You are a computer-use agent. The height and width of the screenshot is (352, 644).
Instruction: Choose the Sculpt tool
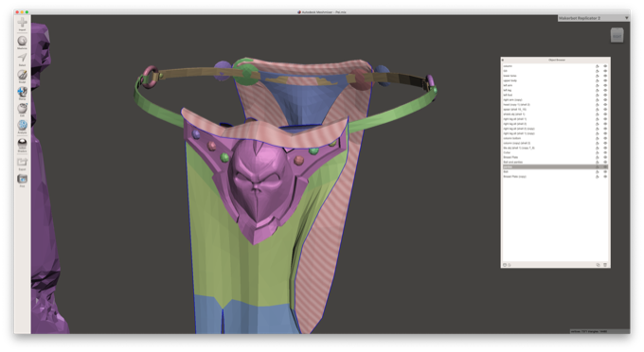click(22, 75)
